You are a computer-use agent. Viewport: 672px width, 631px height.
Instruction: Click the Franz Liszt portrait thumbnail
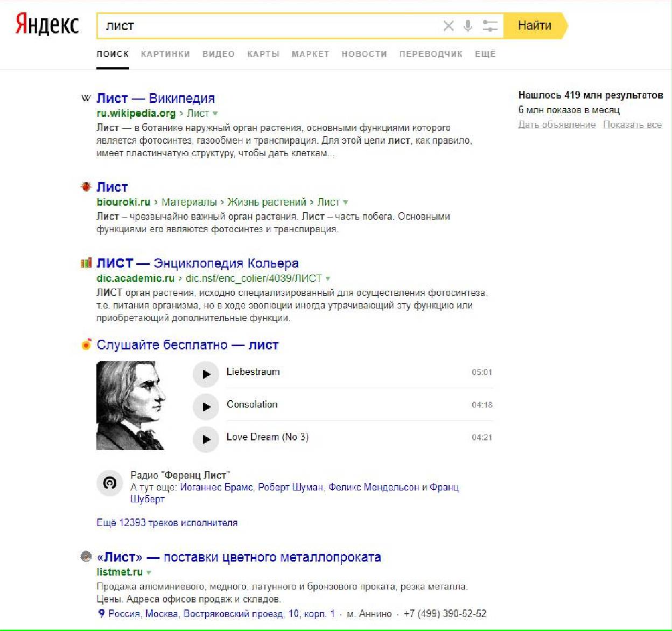pyautogui.click(x=131, y=405)
